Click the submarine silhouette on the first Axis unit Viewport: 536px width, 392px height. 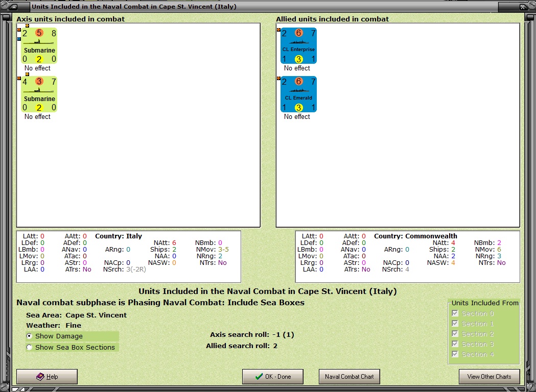pyautogui.click(x=39, y=42)
